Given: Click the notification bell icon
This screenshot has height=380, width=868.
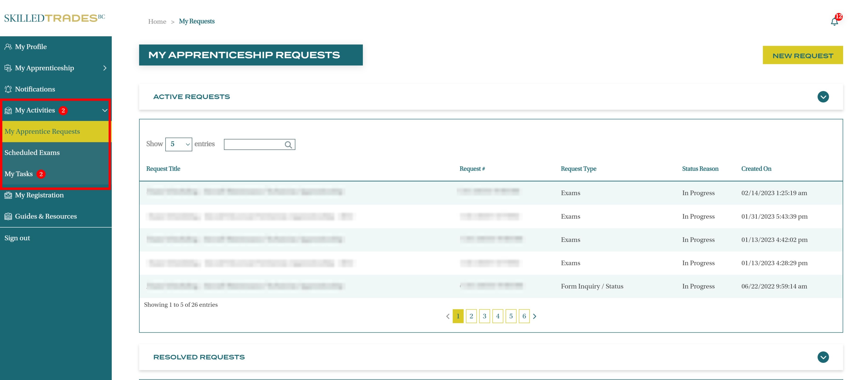Looking at the screenshot, I should pyautogui.click(x=834, y=22).
